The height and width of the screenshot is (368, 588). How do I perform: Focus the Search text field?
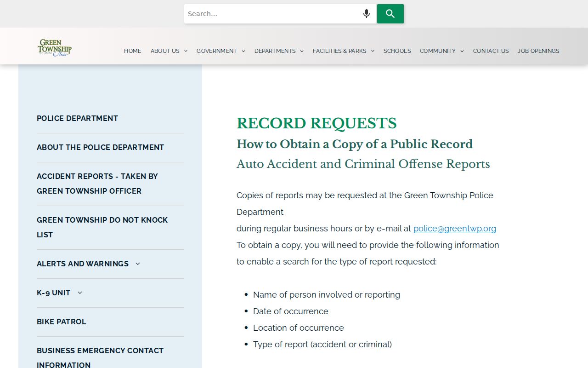[x=272, y=14]
